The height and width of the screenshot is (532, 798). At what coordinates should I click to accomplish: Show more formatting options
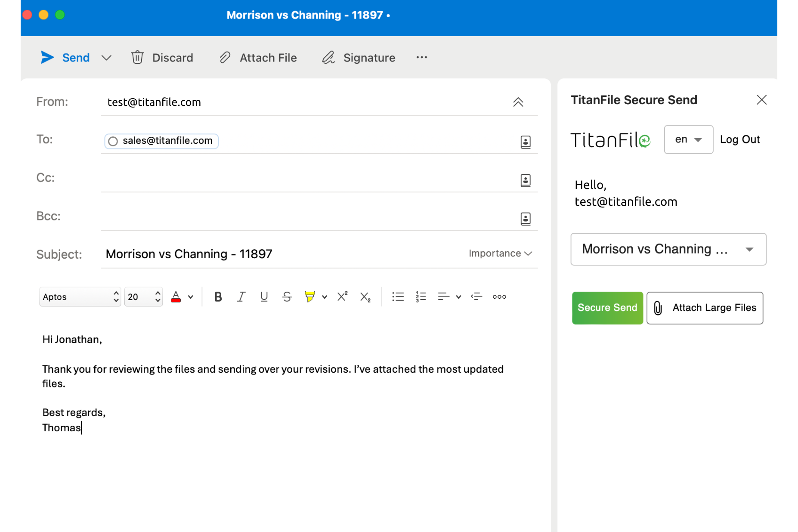click(x=499, y=297)
